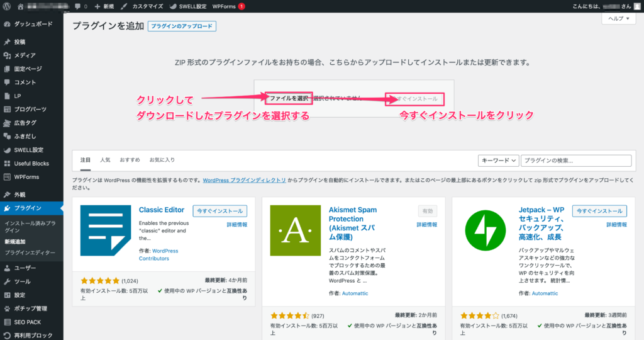Open 再利用ブロック sidebar icon

pyautogui.click(x=7, y=336)
